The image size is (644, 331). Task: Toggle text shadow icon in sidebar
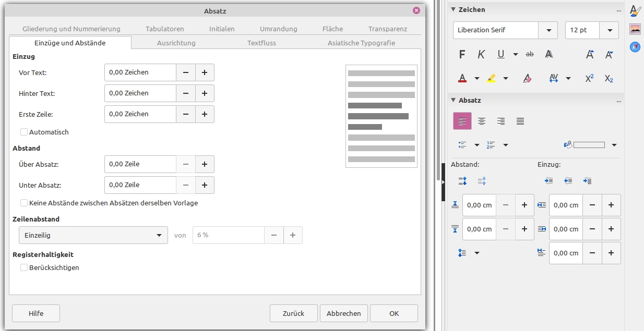(x=549, y=54)
